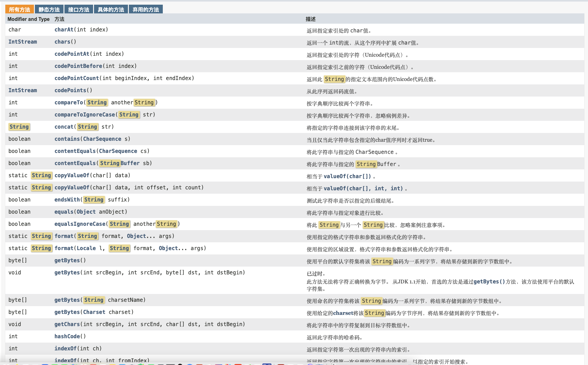Open the concat method link
The width and height of the screenshot is (588, 365).
click(64, 127)
